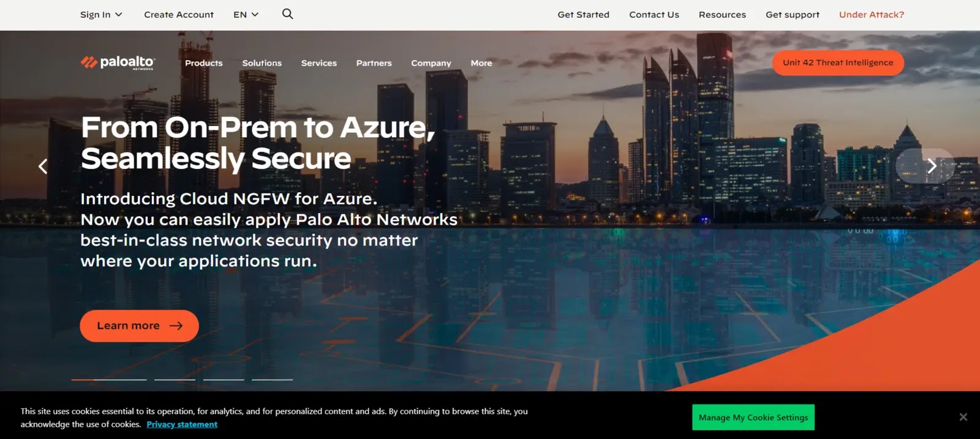Select second carousel slide indicator
The image size is (980, 439).
point(175,380)
